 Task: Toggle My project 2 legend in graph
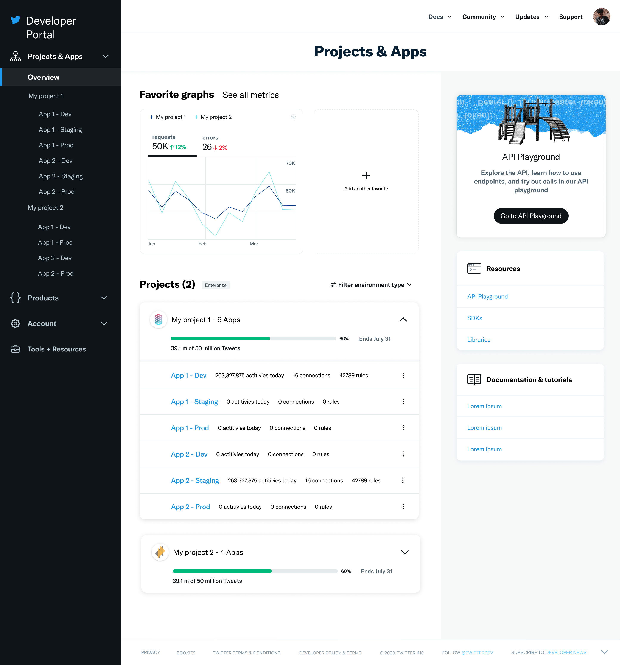[x=213, y=117]
